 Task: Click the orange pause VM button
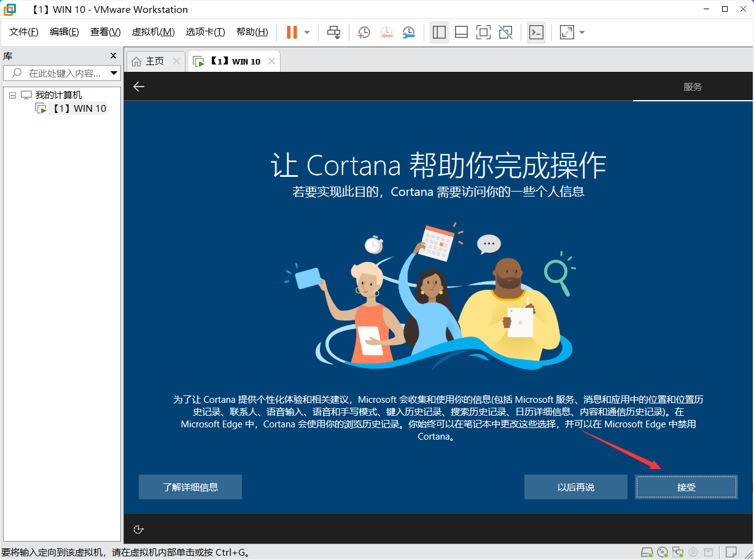(x=292, y=32)
